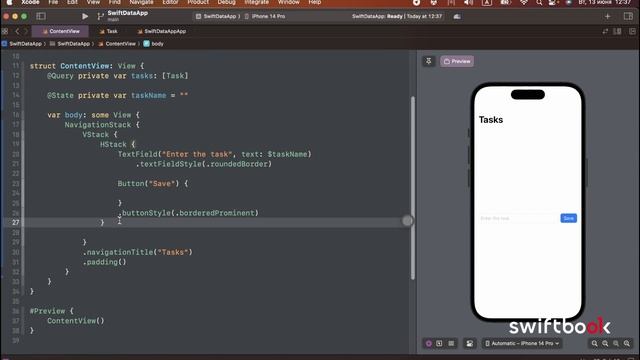Choose the SwiftDataApp scheme selector
The width and height of the screenshot is (640, 360).
(216, 16)
